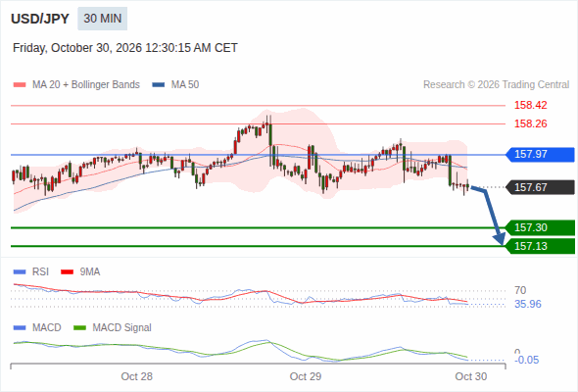Click the Oct 28 date axis label

click(137, 376)
